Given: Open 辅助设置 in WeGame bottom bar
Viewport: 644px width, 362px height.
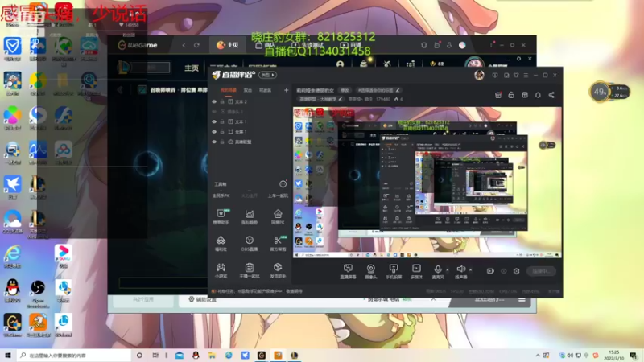Looking at the screenshot, I should tap(203, 299).
